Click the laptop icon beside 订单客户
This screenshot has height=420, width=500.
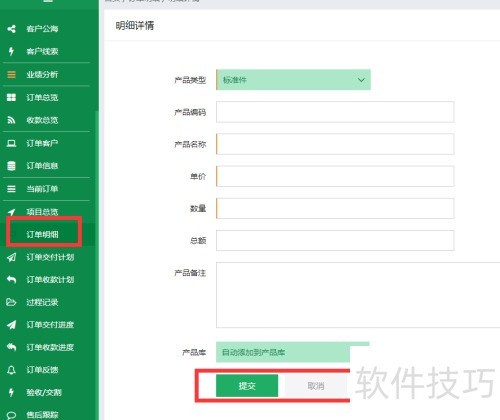click(x=11, y=143)
